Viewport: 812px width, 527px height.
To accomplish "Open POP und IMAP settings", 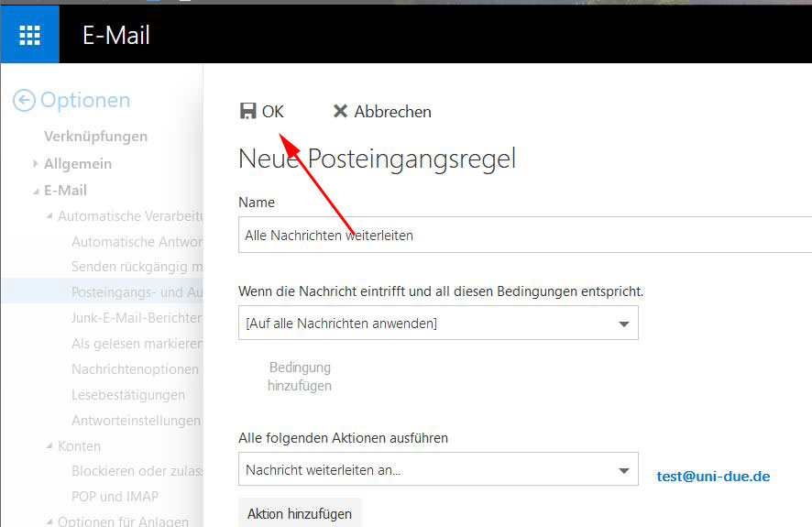I will 115,497.
